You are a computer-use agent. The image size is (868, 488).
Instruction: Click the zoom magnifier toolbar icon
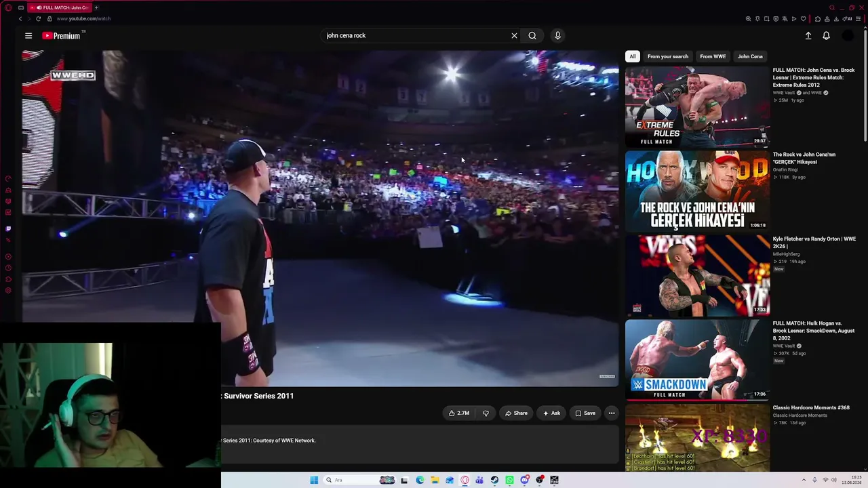pos(748,19)
